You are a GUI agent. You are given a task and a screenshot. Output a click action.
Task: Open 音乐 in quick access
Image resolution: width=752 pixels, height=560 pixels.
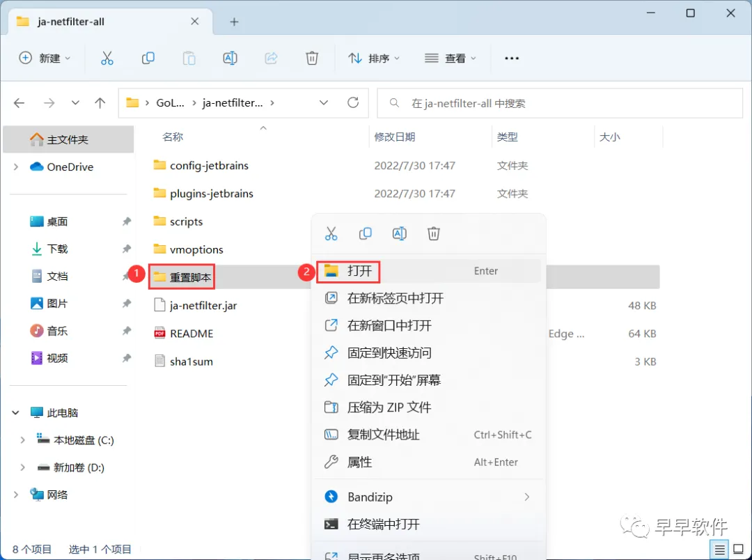pos(58,331)
